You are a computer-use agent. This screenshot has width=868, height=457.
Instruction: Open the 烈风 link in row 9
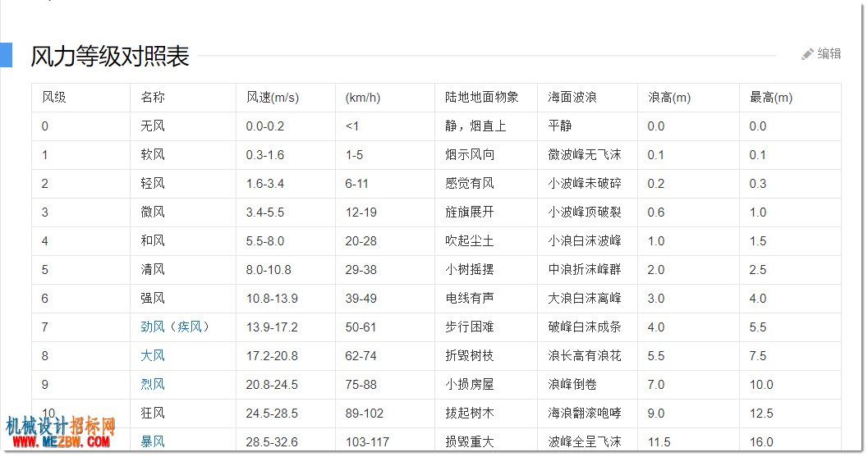[153, 385]
